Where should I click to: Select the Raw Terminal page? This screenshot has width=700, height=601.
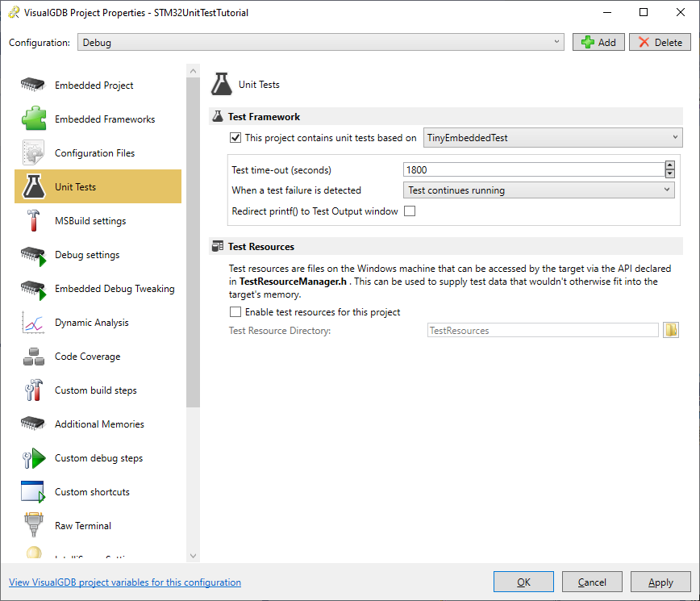click(98, 525)
